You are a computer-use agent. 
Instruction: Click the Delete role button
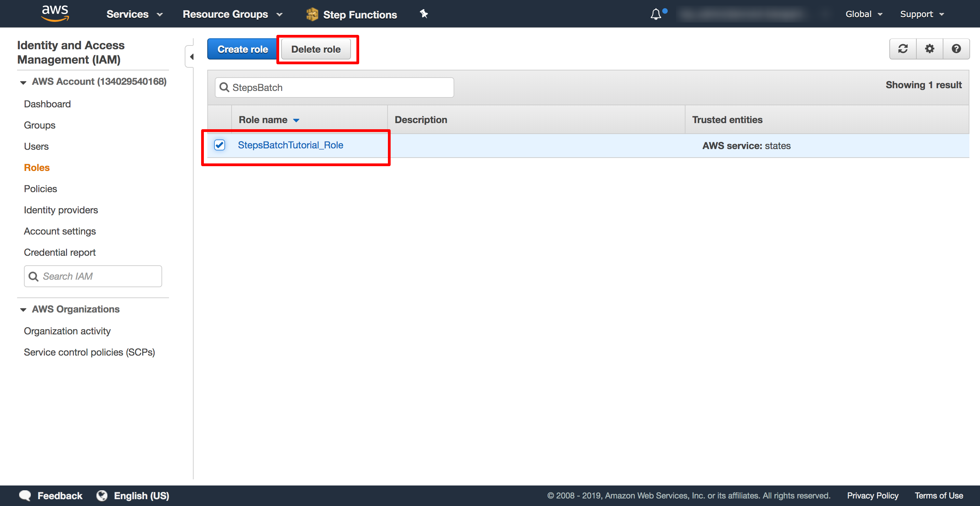point(316,49)
